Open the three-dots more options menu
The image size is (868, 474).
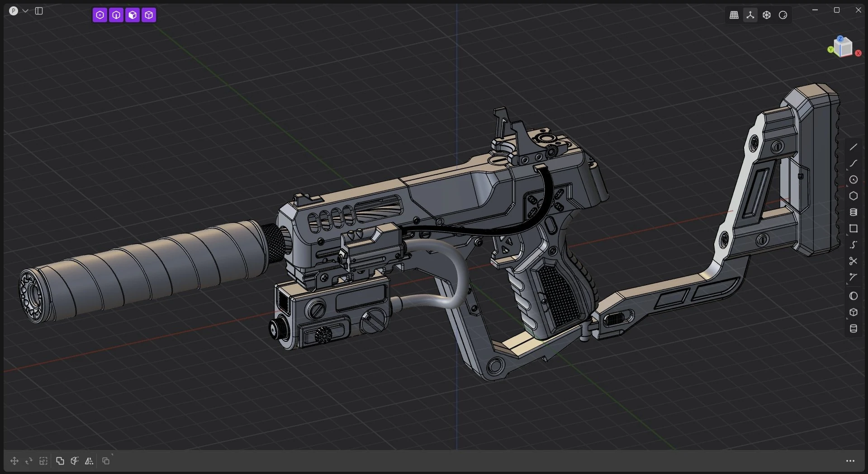pos(850,461)
